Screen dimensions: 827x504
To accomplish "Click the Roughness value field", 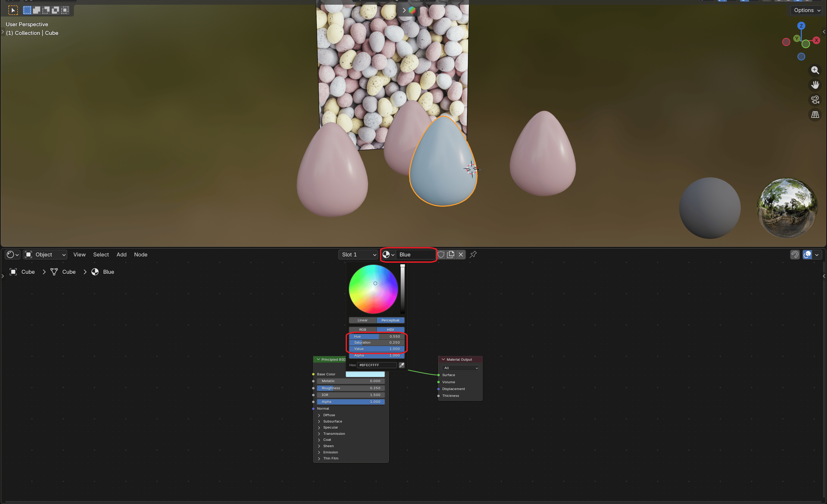I will pos(350,388).
